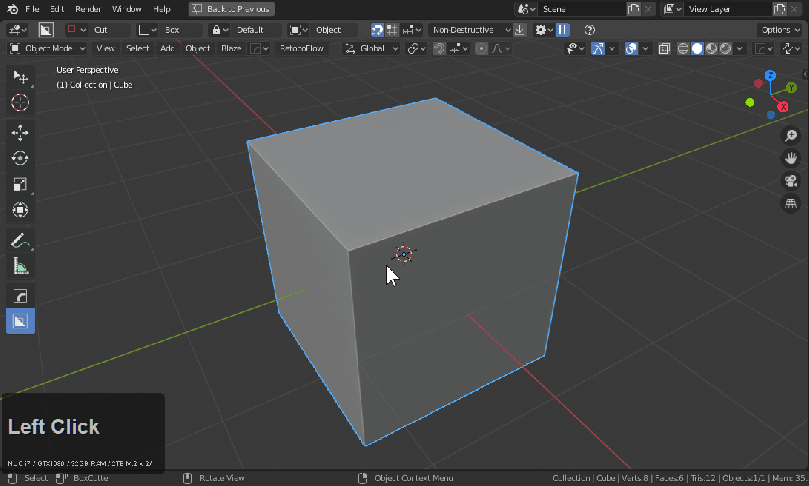Activate the Rotate tool
Image resolution: width=809 pixels, height=486 pixels.
(x=20, y=158)
